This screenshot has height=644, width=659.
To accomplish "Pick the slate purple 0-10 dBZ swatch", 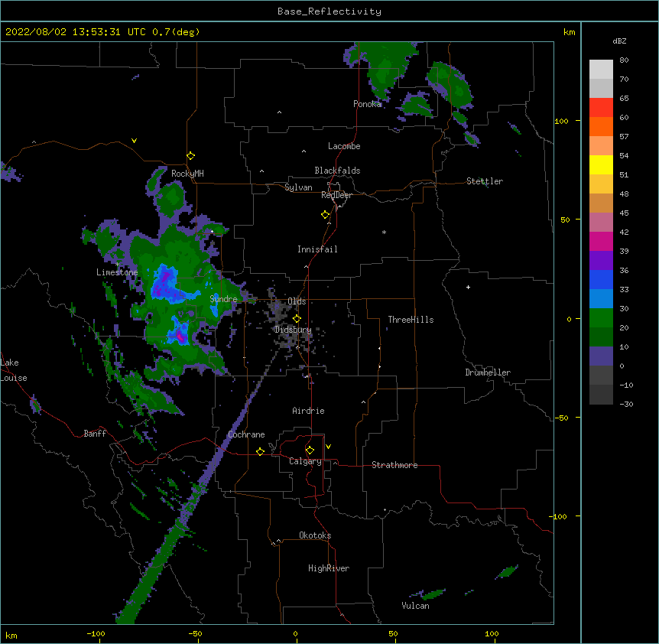I will 601,356.
